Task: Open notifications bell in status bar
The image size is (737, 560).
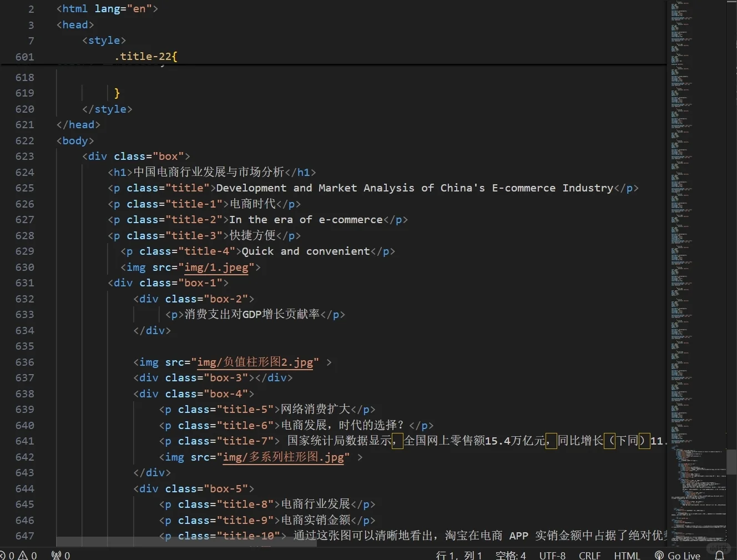Action: coord(720,556)
